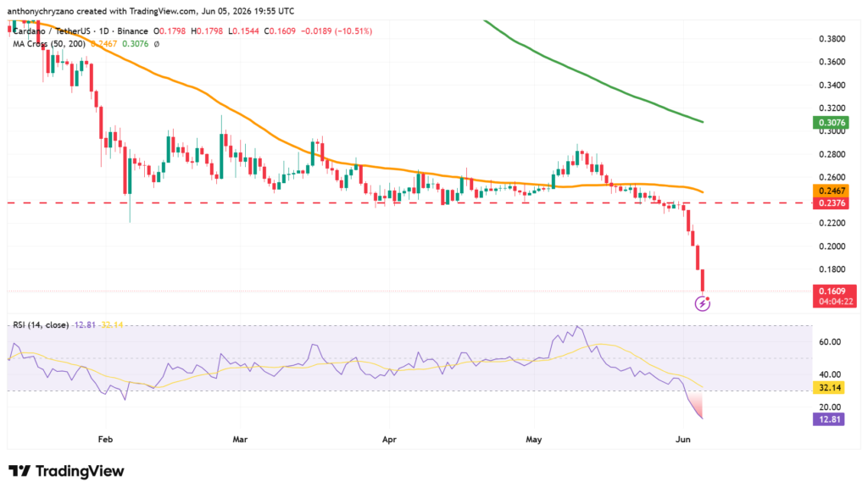This screenshot has width=868, height=493.
Task: Click the RSI (14, close) indicator label
Action: point(41,324)
